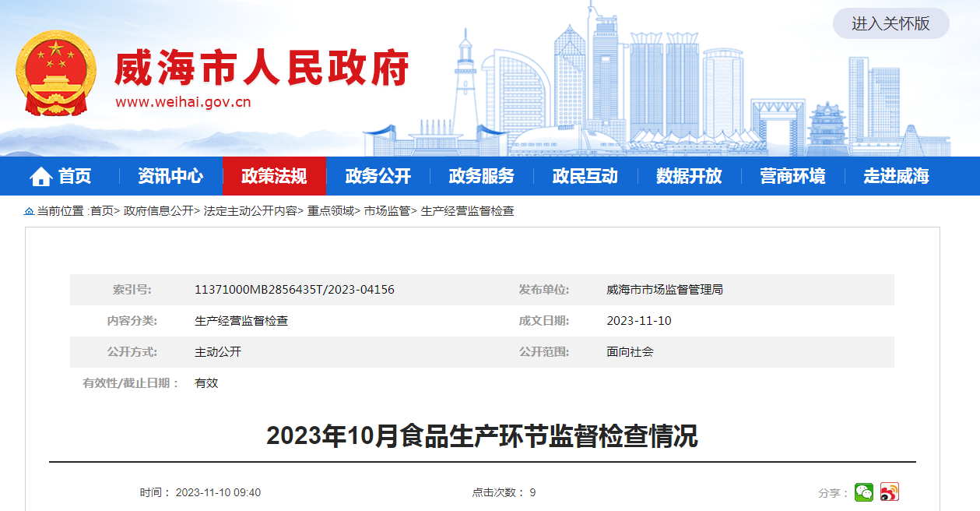This screenshot has height=511, width=980.
Task: Go to 政务公开 section
Action: click(x=378, y=177)
